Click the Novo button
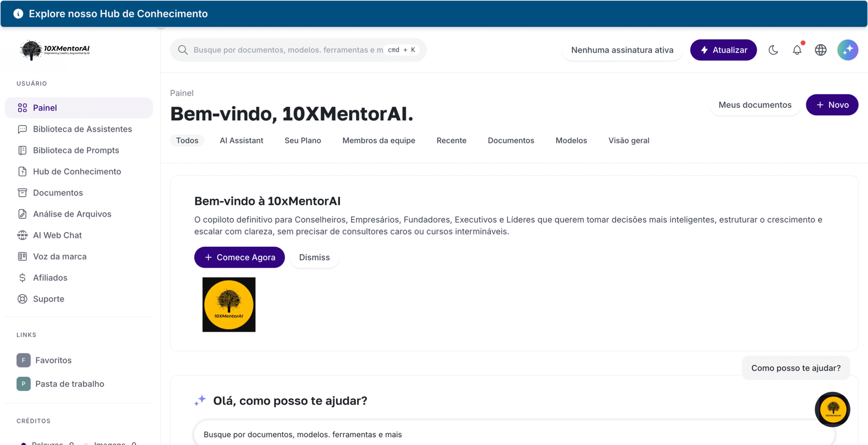This screenshot has width=868, height=445. tap(832, 105)
